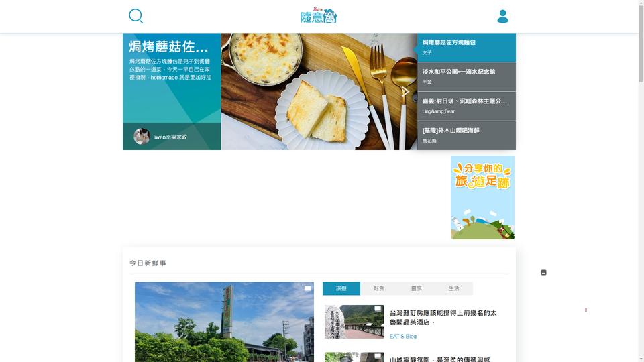Open the user account icon

click(x=502, y=16)
